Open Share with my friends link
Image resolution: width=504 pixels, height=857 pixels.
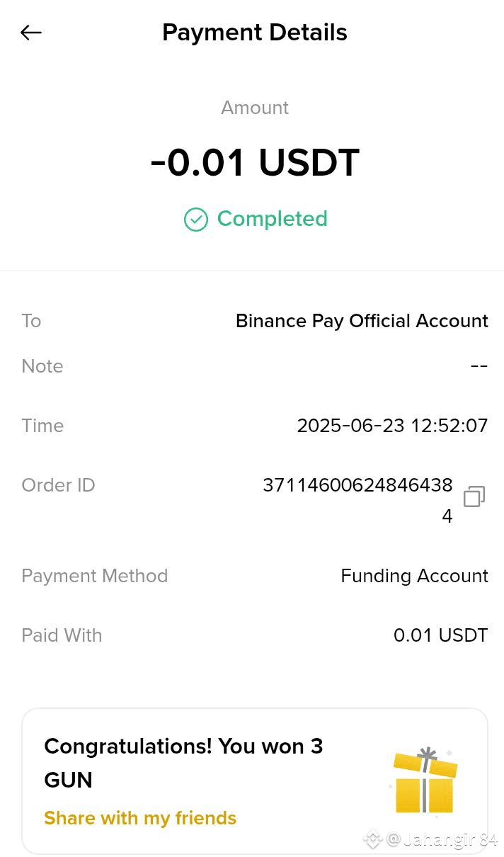(140, 818)
